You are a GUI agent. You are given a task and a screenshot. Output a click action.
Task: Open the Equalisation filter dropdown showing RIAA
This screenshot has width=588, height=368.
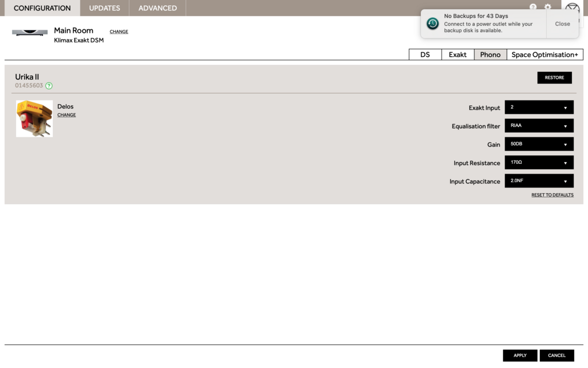pyautogui.click(x=539, y=126)
